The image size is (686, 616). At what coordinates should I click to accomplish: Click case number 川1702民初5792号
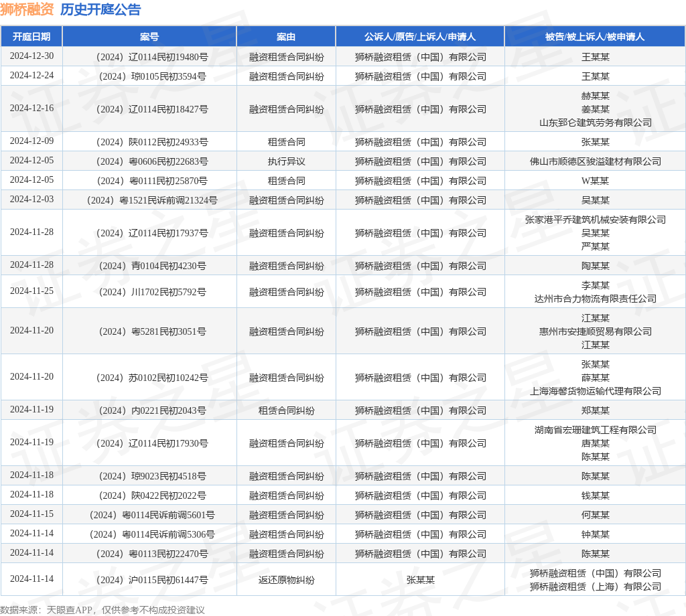click(152, 292)
